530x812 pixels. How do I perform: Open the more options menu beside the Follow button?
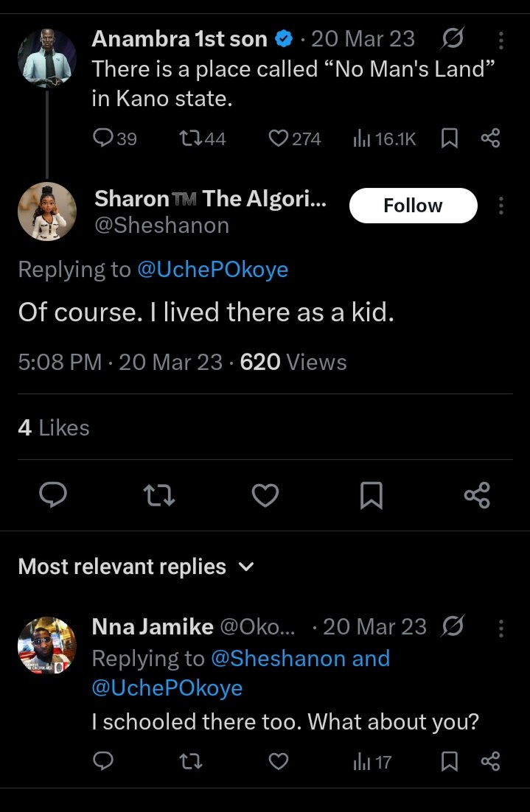(x=501, y=206)
